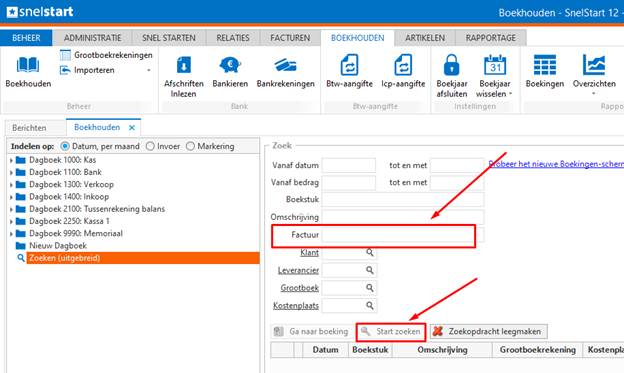The image size is (624, 373).
Task: Open Overzichten chart icon
Action: 594,65
